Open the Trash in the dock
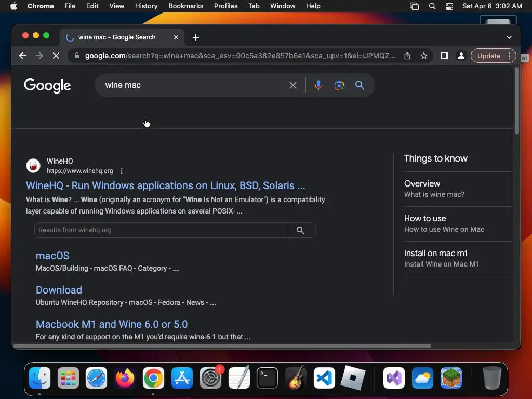Screen dimensions: 532x399 tap(492, 378)
